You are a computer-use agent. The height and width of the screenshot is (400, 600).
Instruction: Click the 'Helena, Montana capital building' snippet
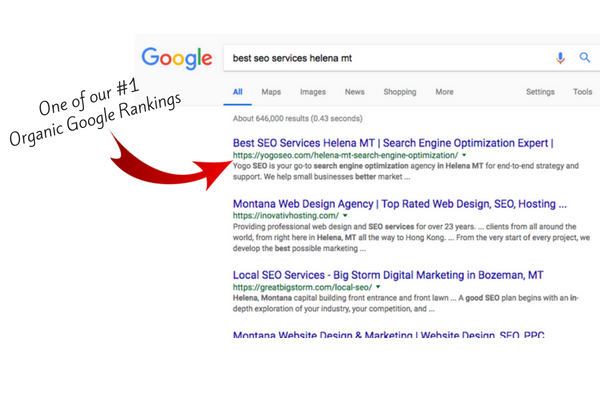click(x=406, y=303)
